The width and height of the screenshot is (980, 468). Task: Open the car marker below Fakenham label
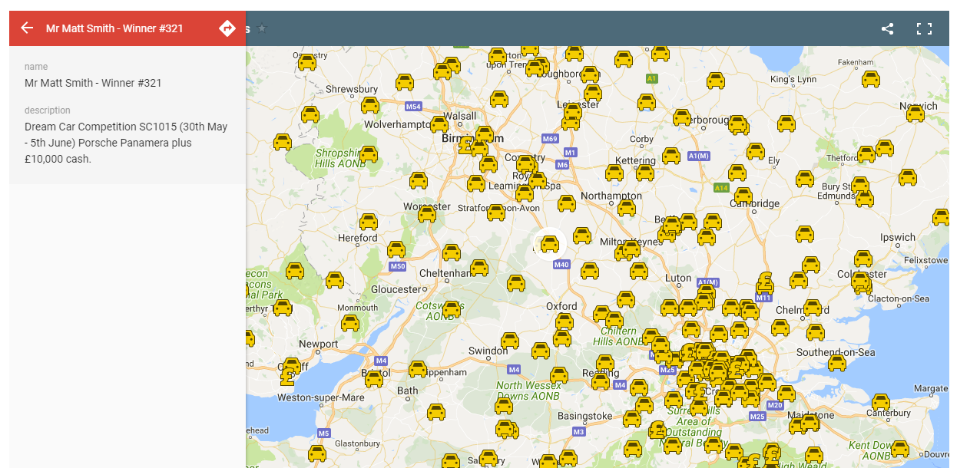click(871, 79)
